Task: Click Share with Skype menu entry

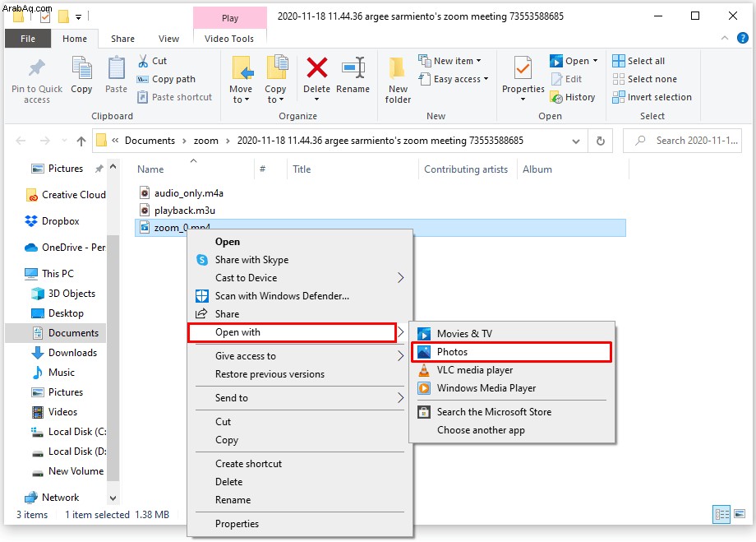Action: pos(299,260)
